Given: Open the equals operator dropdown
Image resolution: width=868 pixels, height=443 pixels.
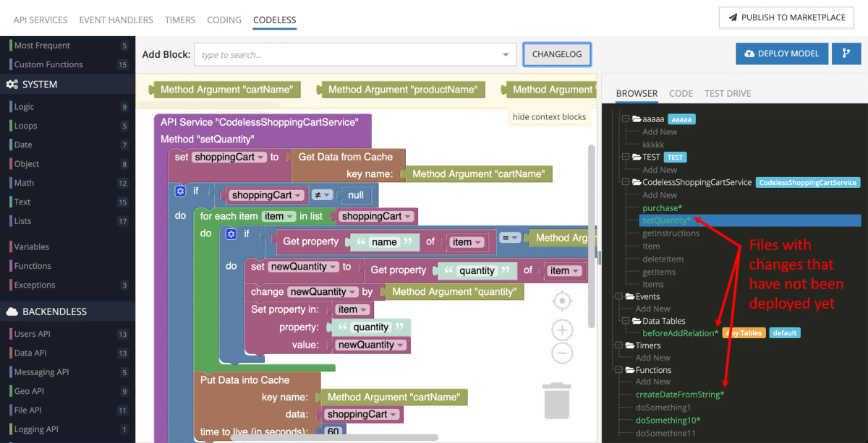Looking at the screenshot, I should click(511, 237).
